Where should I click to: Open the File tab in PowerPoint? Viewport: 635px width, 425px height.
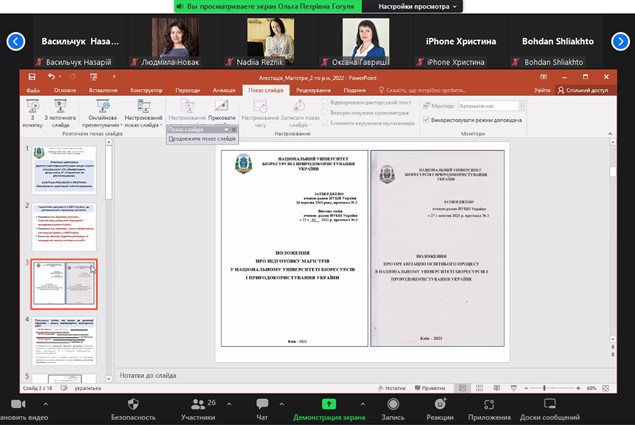pos(33,90)
